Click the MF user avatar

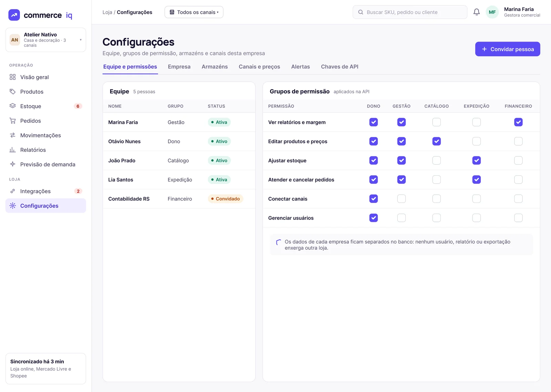point(492,12)
